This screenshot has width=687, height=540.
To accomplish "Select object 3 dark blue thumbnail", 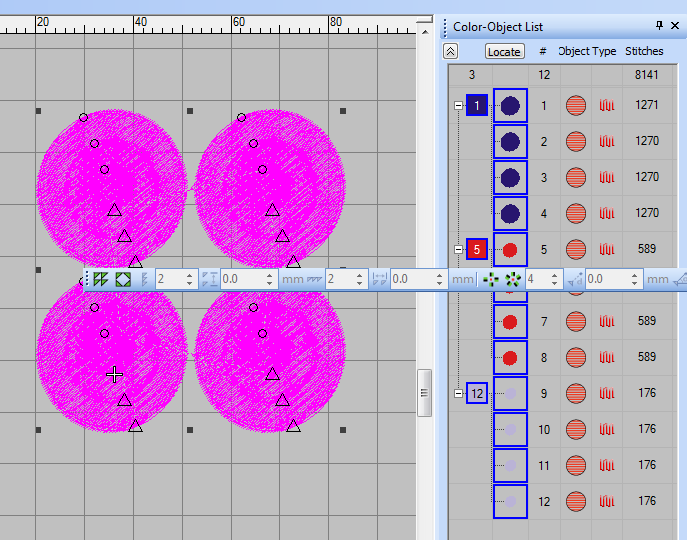I will click(x=510, y=178).
